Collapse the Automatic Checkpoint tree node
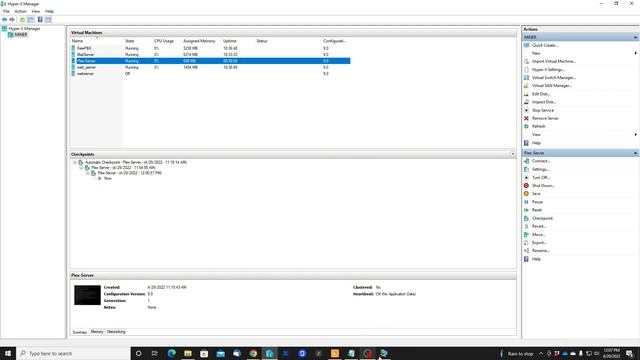 [x=75, y=162]
